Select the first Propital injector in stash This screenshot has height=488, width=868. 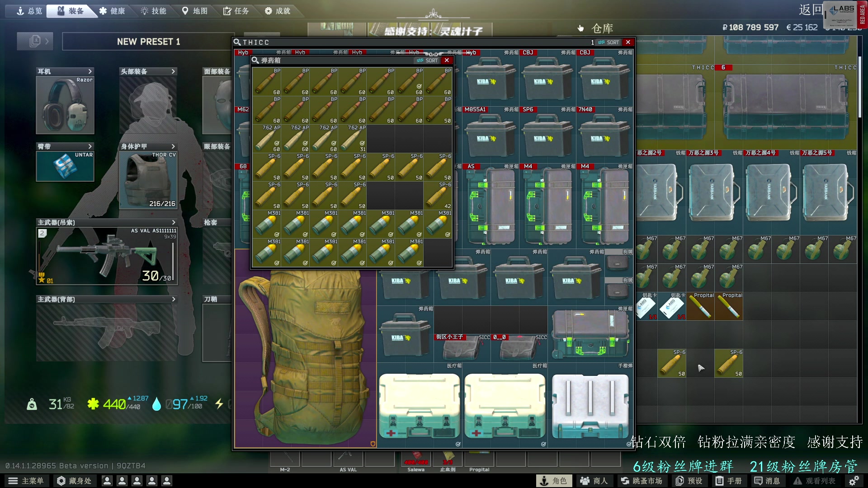coord(700,306)
